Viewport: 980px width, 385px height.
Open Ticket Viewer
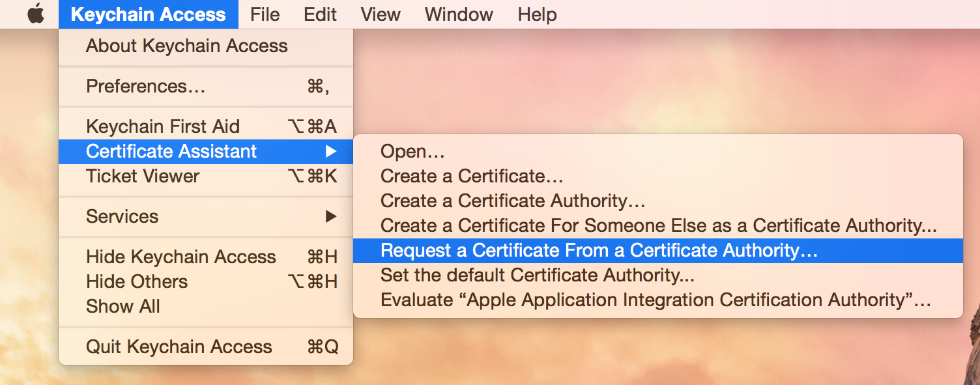tap(142, 176)
